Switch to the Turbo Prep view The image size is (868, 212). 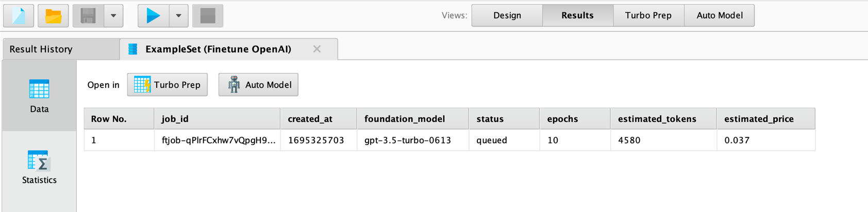click(x=648, y=15)
